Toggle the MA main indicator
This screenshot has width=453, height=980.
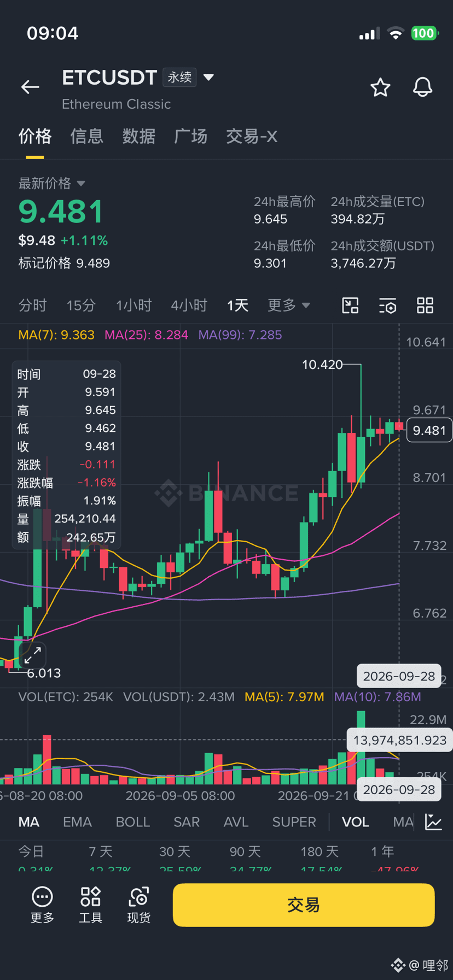[29, 822]
